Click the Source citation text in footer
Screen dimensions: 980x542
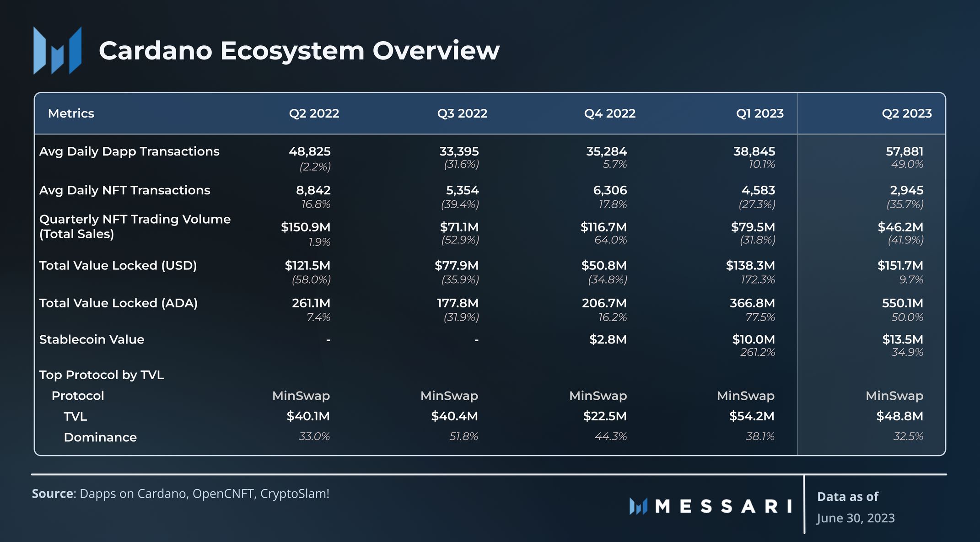tap(180, 494)
